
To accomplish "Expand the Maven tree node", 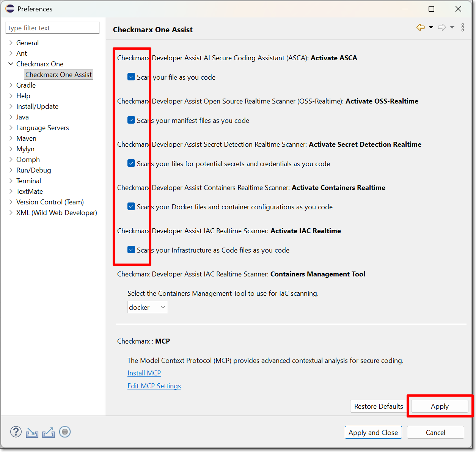I will [11, 138].
